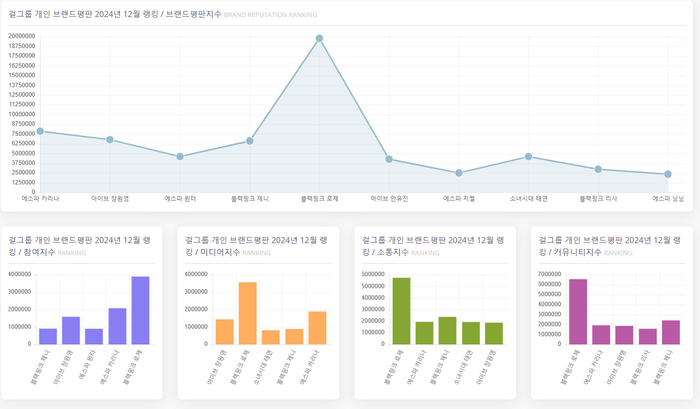The height and width of the screenshot is (409, 700).
Task: Click 아이브 장원영 bar in 소통지수 chart
Action: [494, 334]
